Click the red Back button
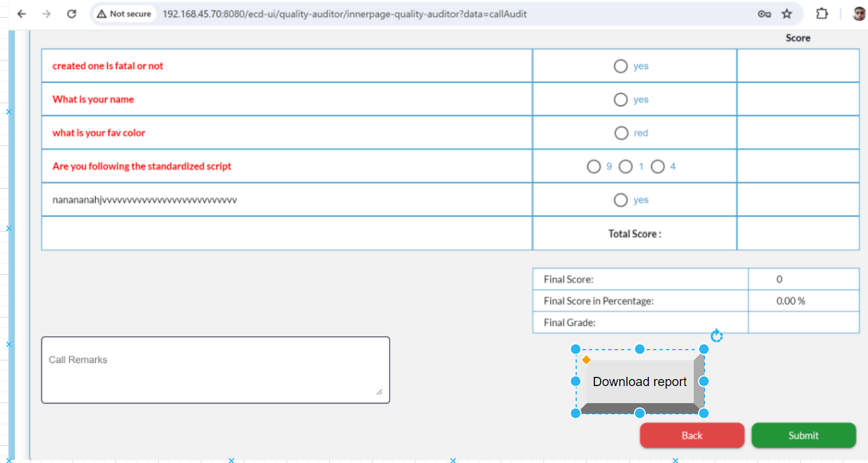Screen dimensions: 868x463 tap(692, 435)
